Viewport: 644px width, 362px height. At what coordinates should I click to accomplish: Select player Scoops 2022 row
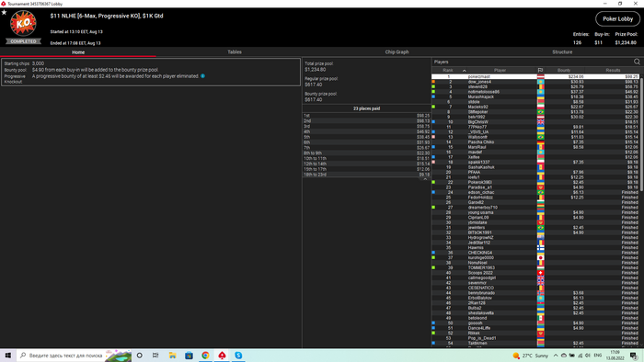(535, 273)
